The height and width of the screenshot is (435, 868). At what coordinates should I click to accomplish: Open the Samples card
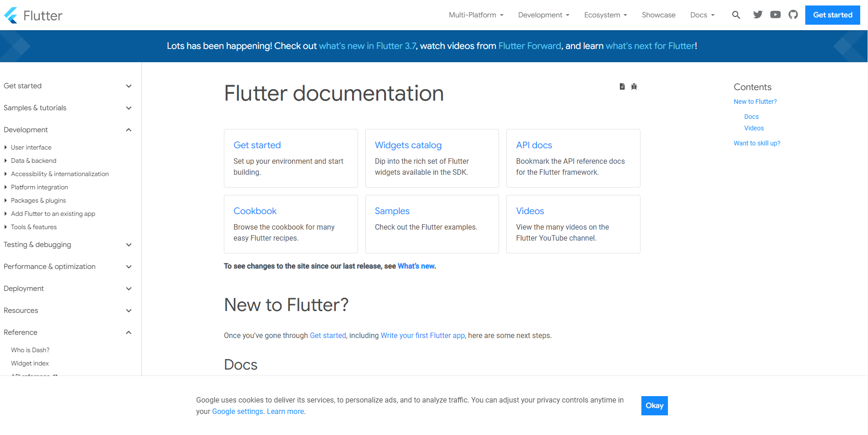click(432, 224)
